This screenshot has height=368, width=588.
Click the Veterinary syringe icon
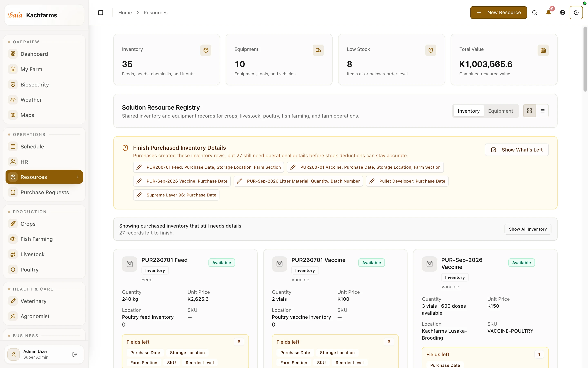13,301
